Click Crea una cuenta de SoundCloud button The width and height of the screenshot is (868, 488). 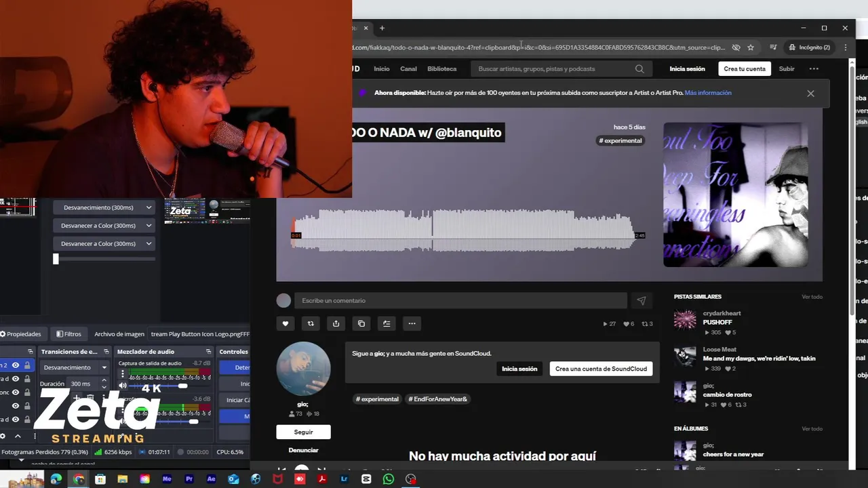601,369
